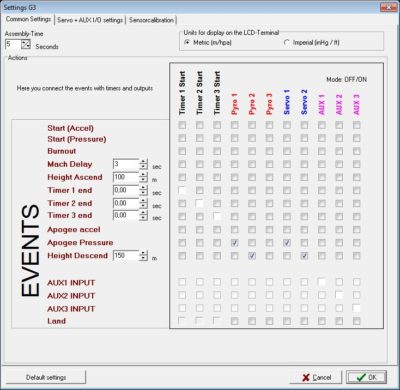Check Height Ascend AUX 1 checkbox
This screenshot has height=390, width=400.
tap(322, 177)
